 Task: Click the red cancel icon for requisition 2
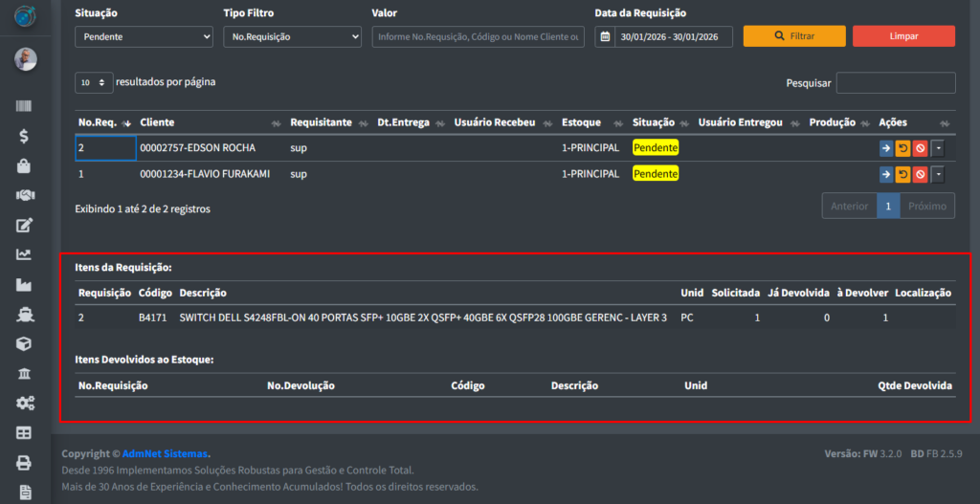(x=920, y=148)
